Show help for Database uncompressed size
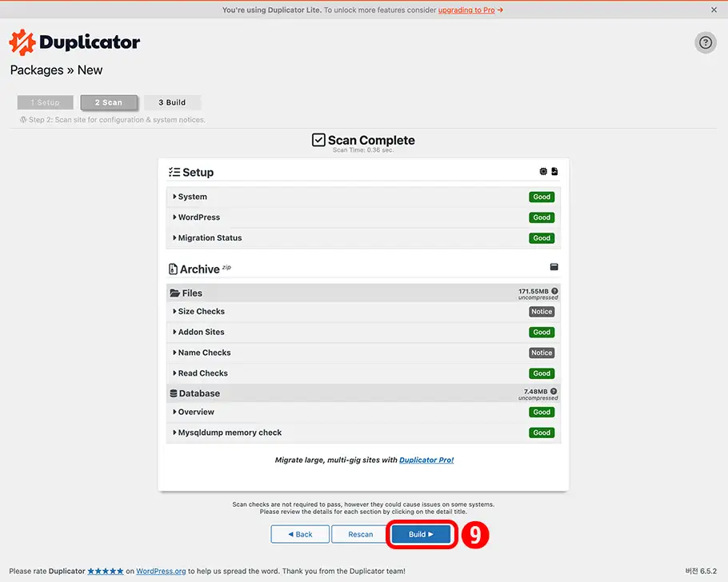Viewport: 728px width, 582px height. (554, 391)
